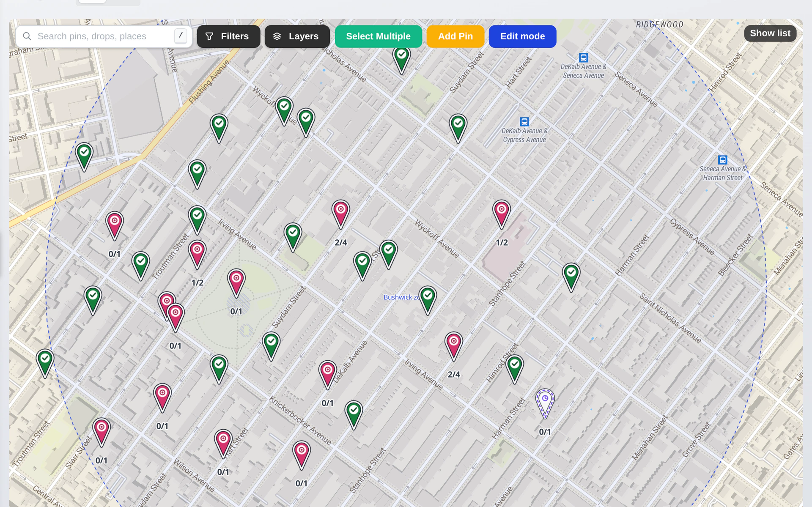The height and width of the screenshot is (507, 812).
Task: Open the lower red pin labeled 2/4
Action: pyautogui.click(x=454, y=346)
